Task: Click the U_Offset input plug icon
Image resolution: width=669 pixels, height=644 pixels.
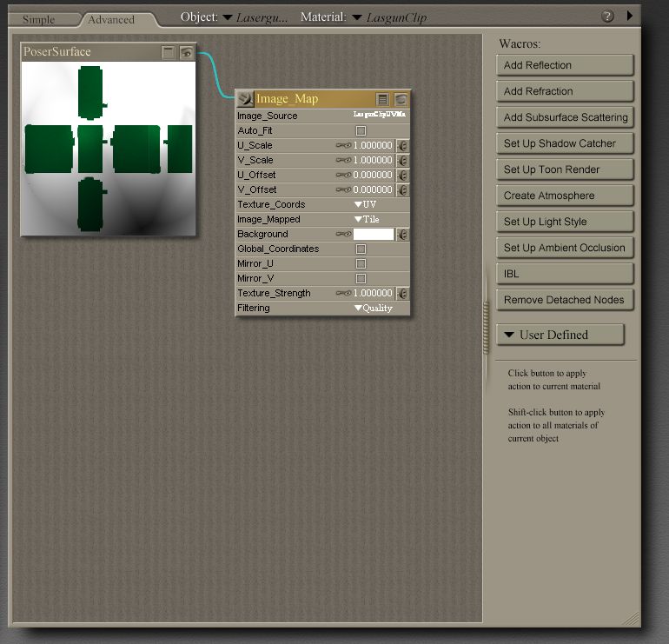Action: (402, 176)
